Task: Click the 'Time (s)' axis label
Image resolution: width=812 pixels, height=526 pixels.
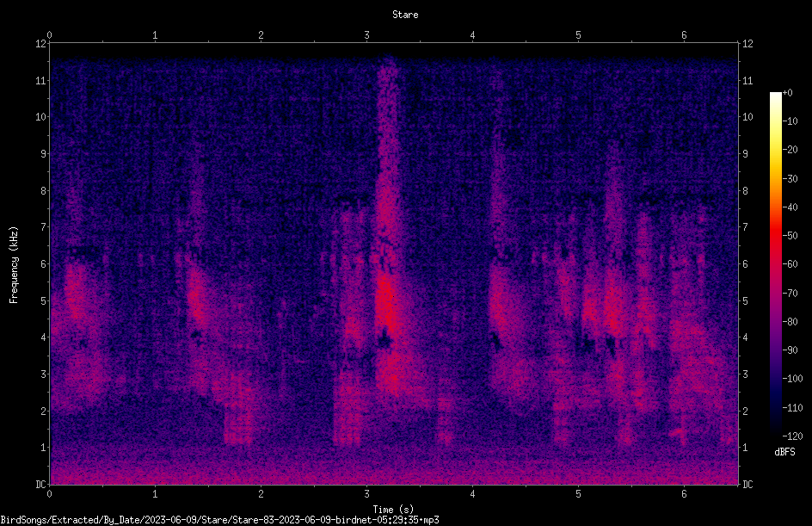Action: click(x=394, y=510)
